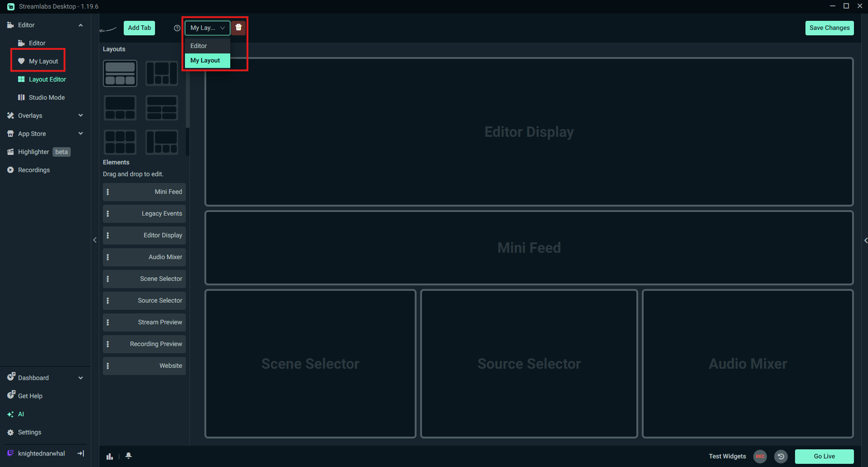The image size is (868, 467).
Task: Open the notifications bell icon
Action: 128,456
